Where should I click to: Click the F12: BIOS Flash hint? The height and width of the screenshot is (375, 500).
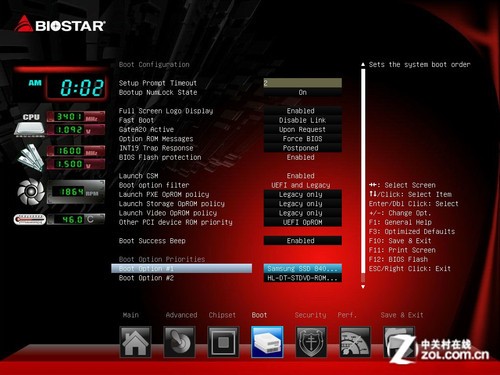pos(398,259)
